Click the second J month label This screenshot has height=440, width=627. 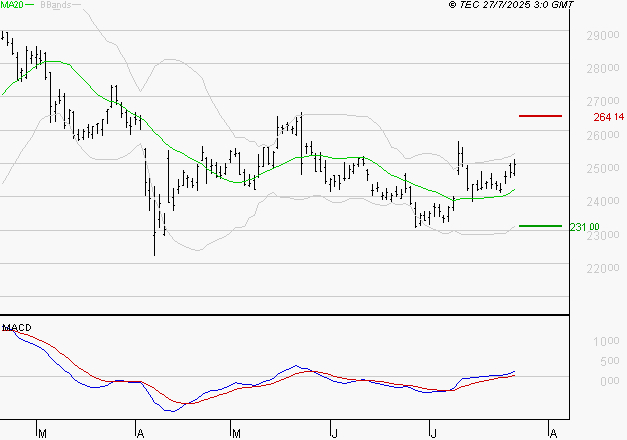coord(433,434)
